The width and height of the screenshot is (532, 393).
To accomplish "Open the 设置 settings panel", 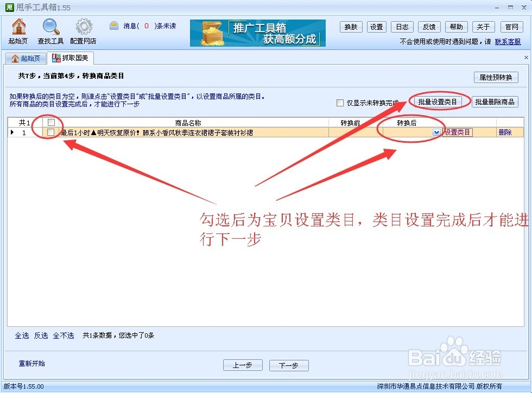I will pos(377,27).
